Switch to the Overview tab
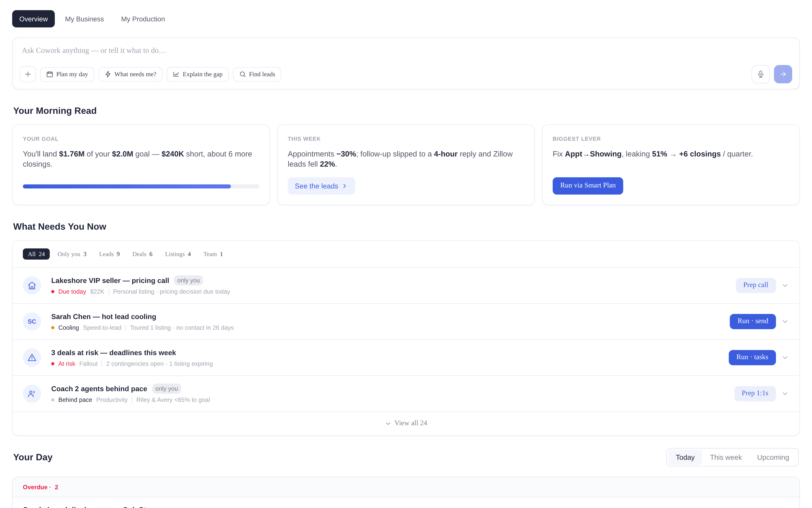This screenshot has width=812, height=508. [x=33, y=19]
